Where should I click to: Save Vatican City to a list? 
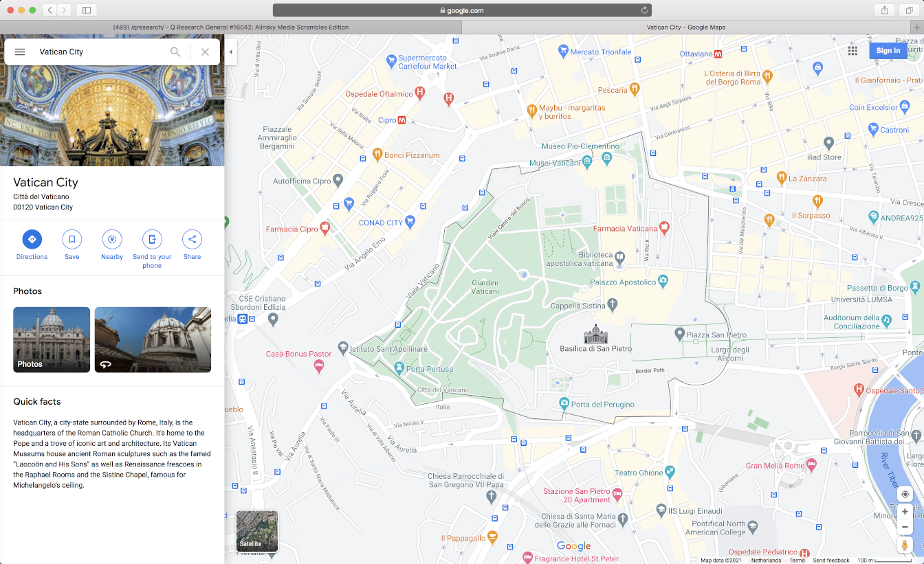pyautogui.click(x=72, y=239)
